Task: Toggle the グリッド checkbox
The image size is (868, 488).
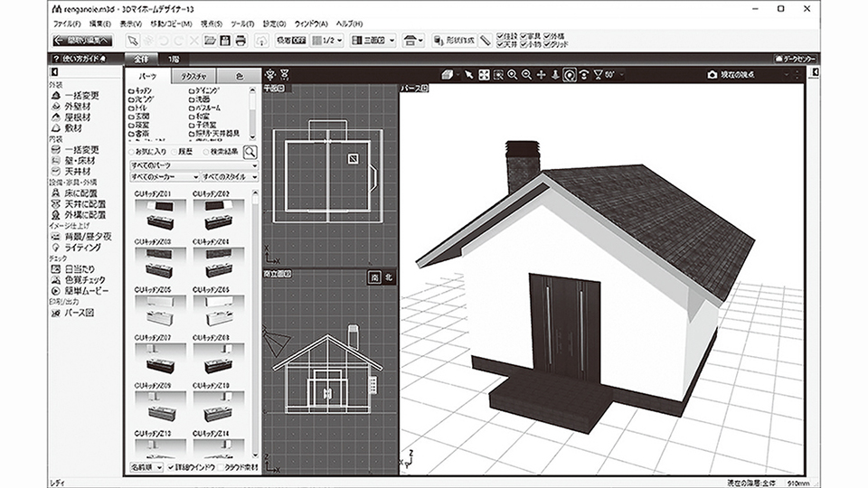Action: [x=547, y=43]
